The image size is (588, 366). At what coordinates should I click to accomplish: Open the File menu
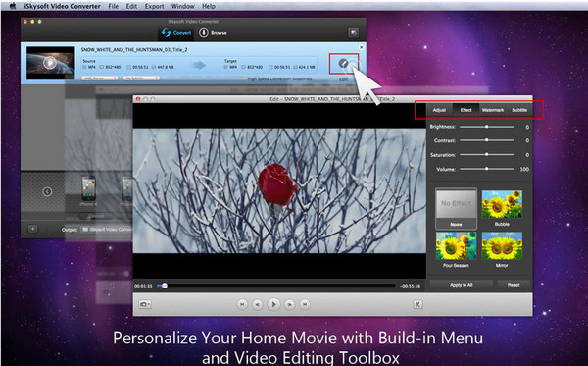114,6
